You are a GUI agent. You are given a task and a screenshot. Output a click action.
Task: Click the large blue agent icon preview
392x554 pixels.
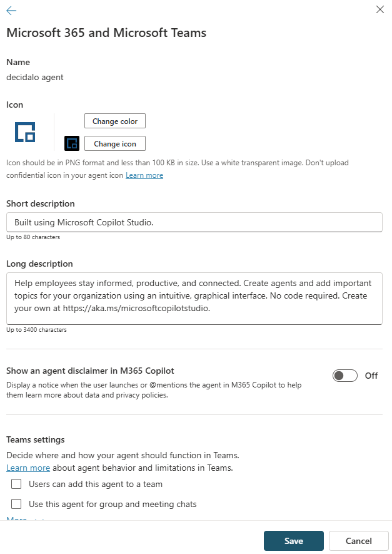[x=25, y=132]
